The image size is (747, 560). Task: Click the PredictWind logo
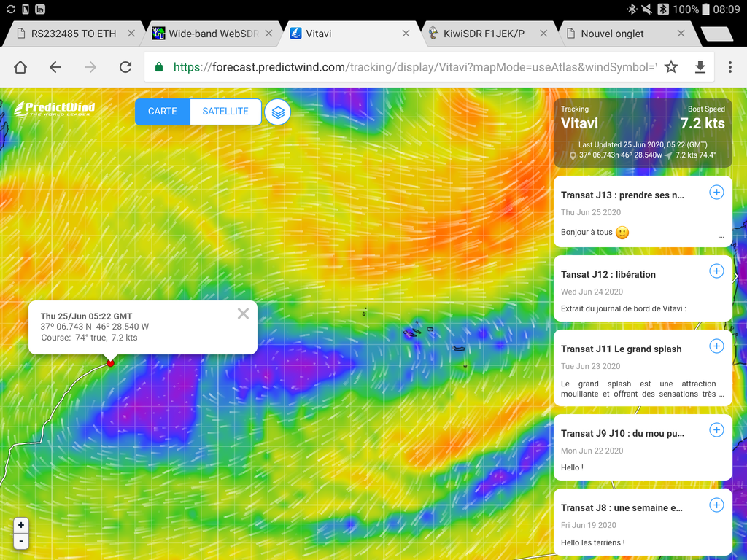tap(54, 109)
